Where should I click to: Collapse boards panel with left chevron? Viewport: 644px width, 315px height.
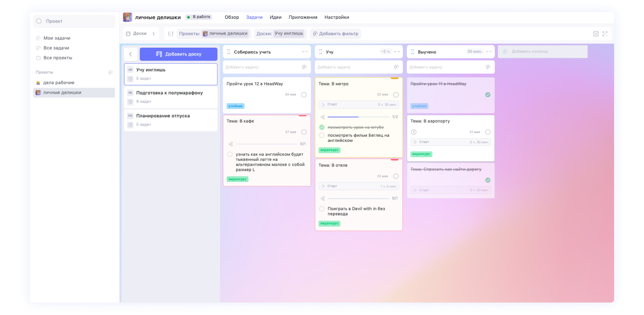131,54
